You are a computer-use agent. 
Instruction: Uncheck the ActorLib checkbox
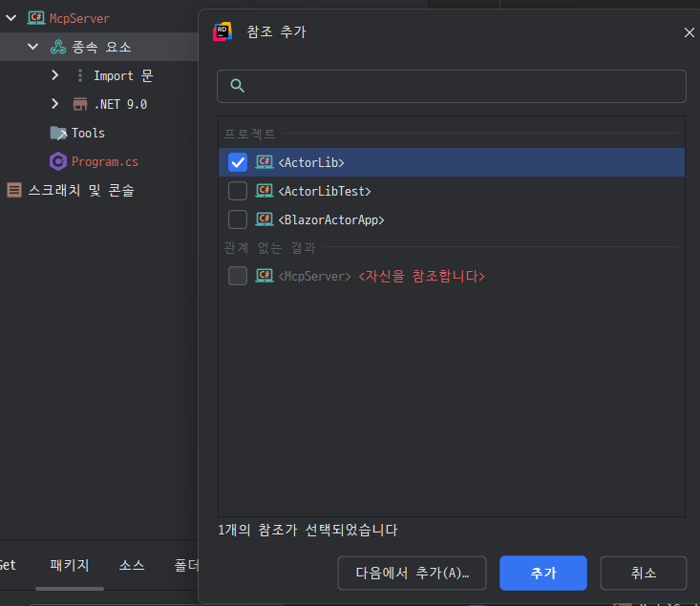point(238,163)
